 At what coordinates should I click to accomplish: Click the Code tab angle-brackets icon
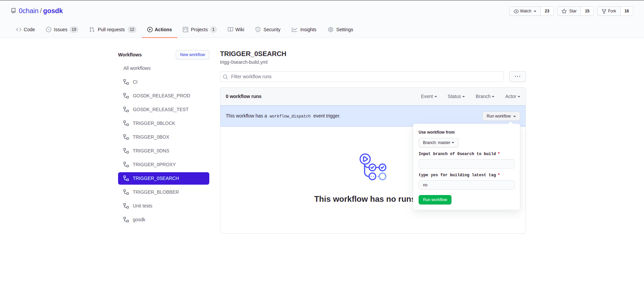19,30
